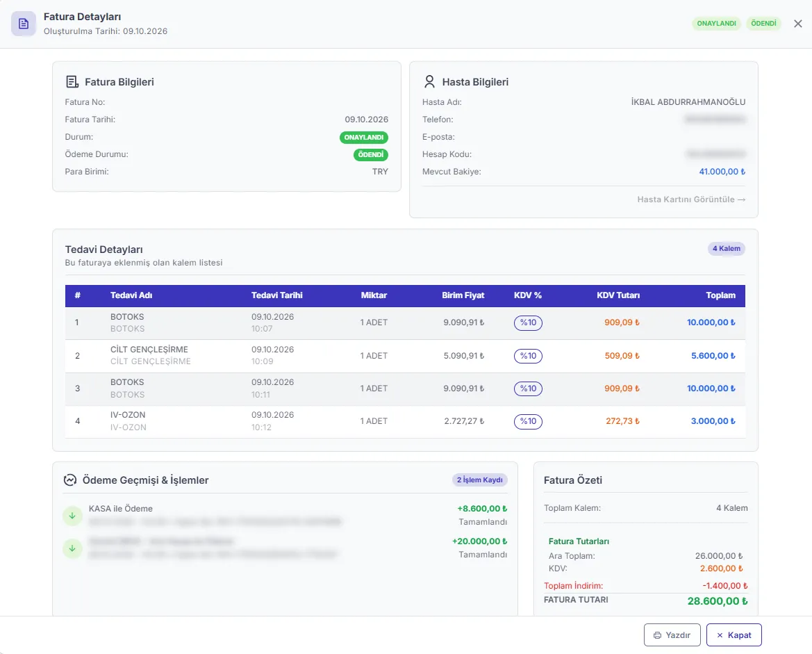Click the green arrow icon beside the +20.000,00 payment
Viewport: 812px width, 654px height.
point(72,548)
